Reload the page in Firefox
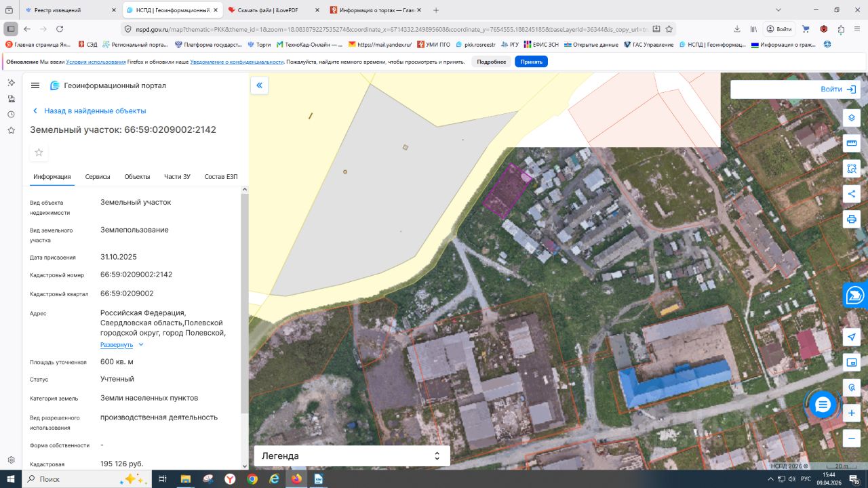This screenshot has height=488, width=868. [x=60, y=29]
